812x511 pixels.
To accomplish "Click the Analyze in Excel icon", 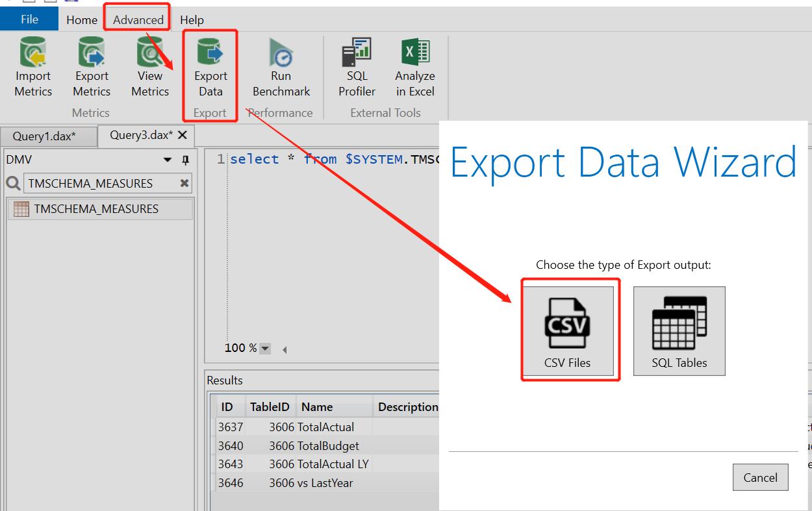I will (414, 65).
